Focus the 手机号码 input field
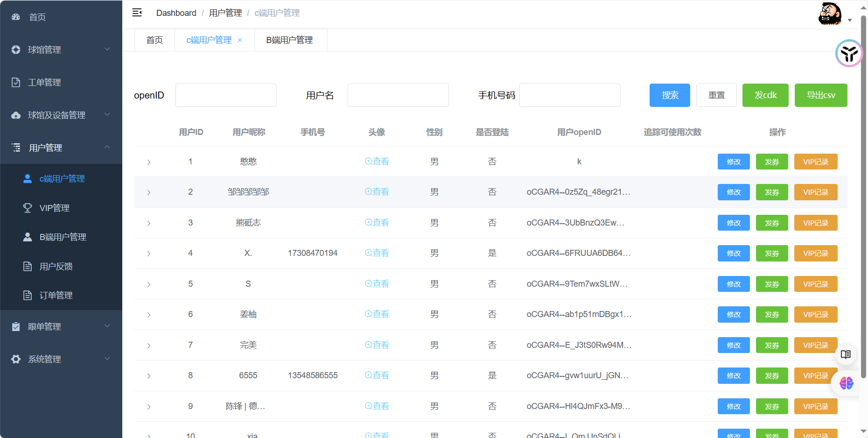Screen dimensions: 868x438 point(570,95)
